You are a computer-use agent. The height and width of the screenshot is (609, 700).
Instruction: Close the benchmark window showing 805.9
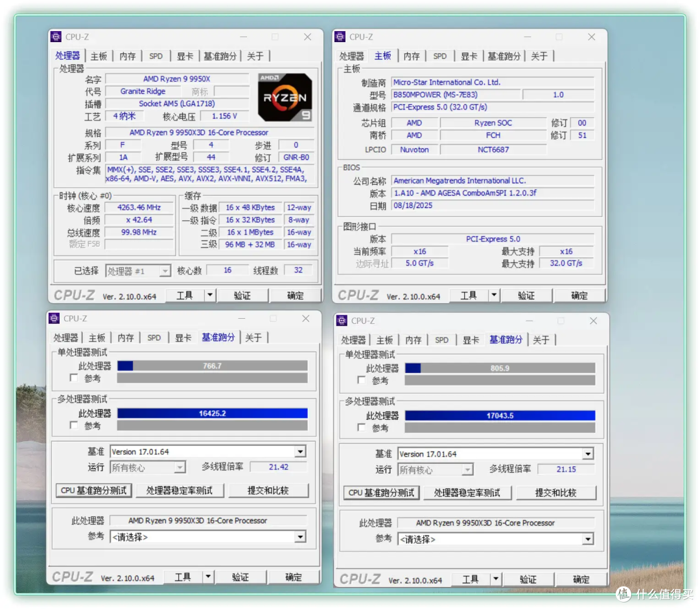tap(593, 321)
